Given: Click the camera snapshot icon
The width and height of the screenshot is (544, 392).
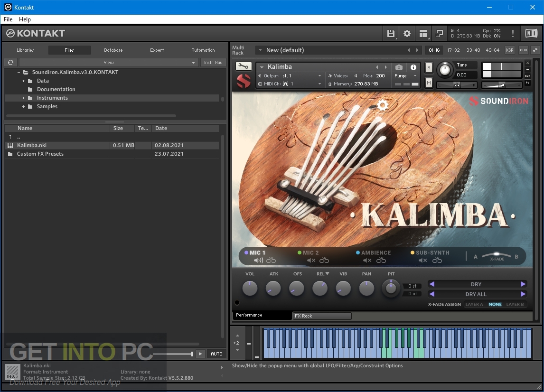Looking at the screenshot, I should pos(399,67).
